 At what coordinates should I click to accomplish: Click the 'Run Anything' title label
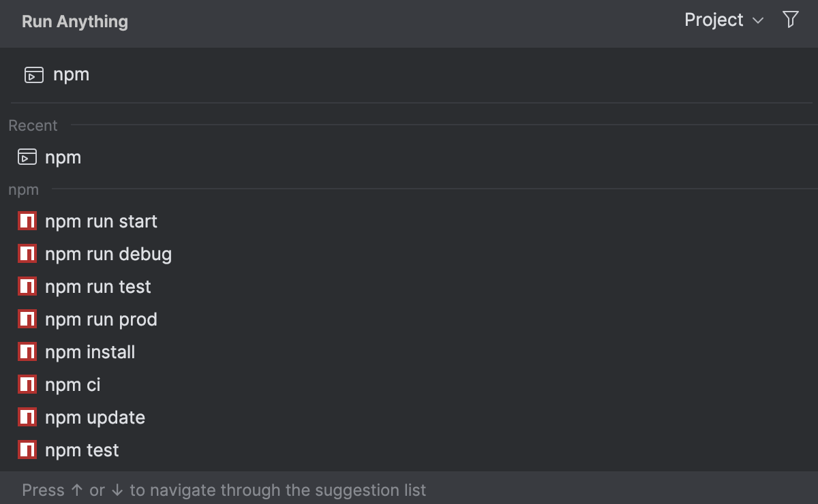click(74, 21)
